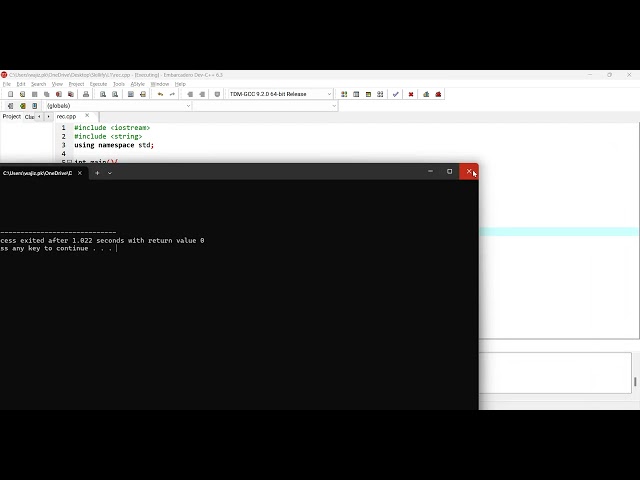The image size is (640, 480).
Task: Click the Goto Bookmarks icon
Action: [35, 106]
